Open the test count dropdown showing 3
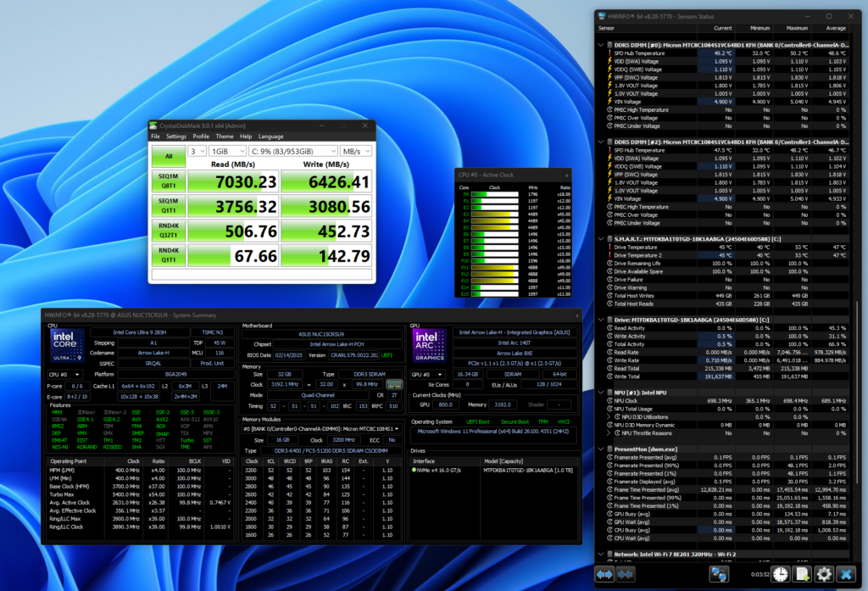The height and width of the screenshot is (591, 868). (x=197, y=151)
